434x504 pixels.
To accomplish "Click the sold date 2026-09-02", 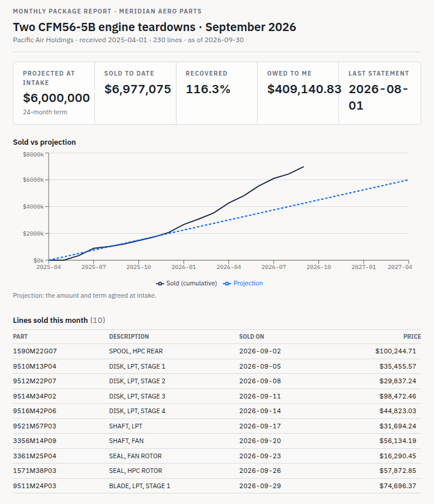I will (260, 351).
